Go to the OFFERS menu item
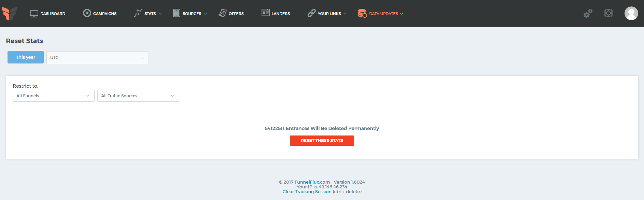Screen dimensions: 644x200 [236, 14]
